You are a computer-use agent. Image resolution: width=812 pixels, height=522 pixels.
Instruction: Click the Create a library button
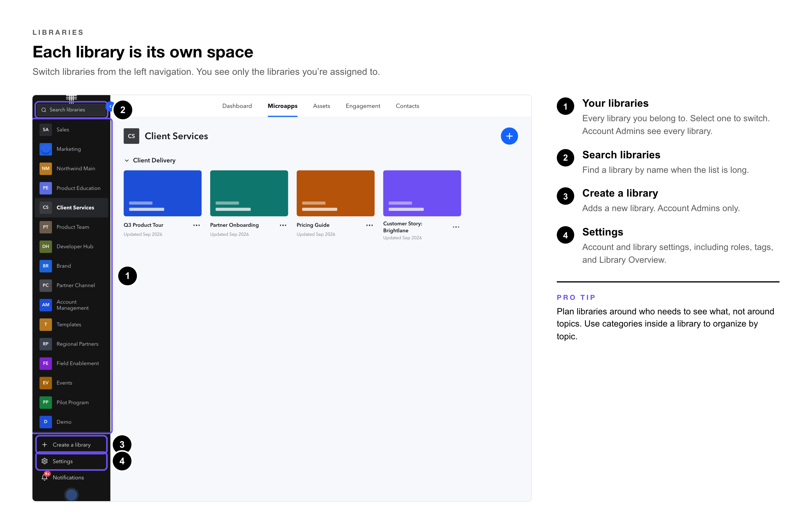point(72,445)
